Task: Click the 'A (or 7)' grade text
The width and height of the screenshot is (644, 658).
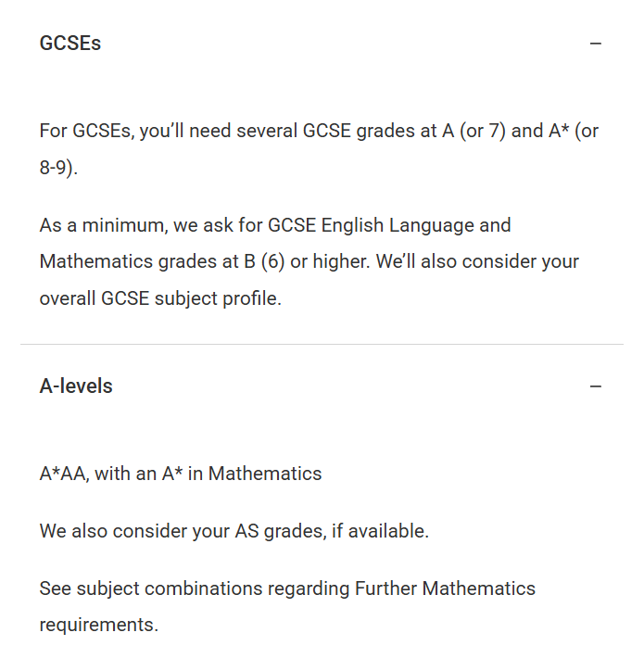Action: [474, 131]
